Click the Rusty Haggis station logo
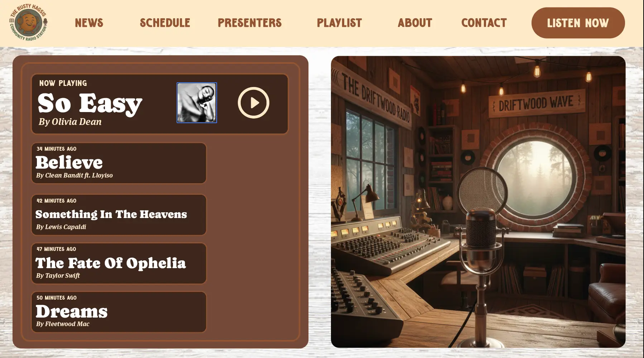The image size is (644, 358). [x=28, y=23]
